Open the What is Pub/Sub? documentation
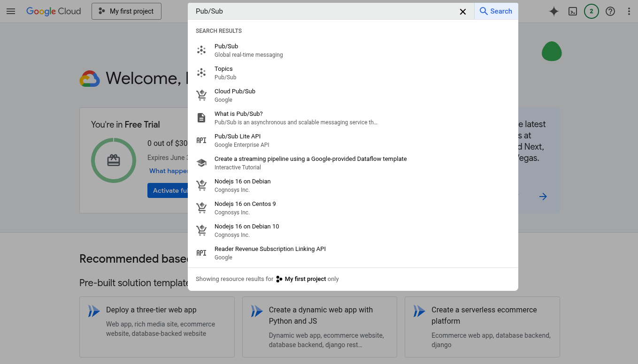 pyautogui.click(x=238, y=117)
